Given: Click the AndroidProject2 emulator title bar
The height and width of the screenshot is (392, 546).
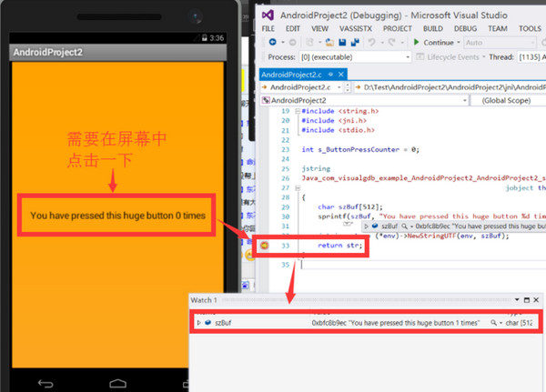Looking at the screenshot, I should click(x=117, y=52).
